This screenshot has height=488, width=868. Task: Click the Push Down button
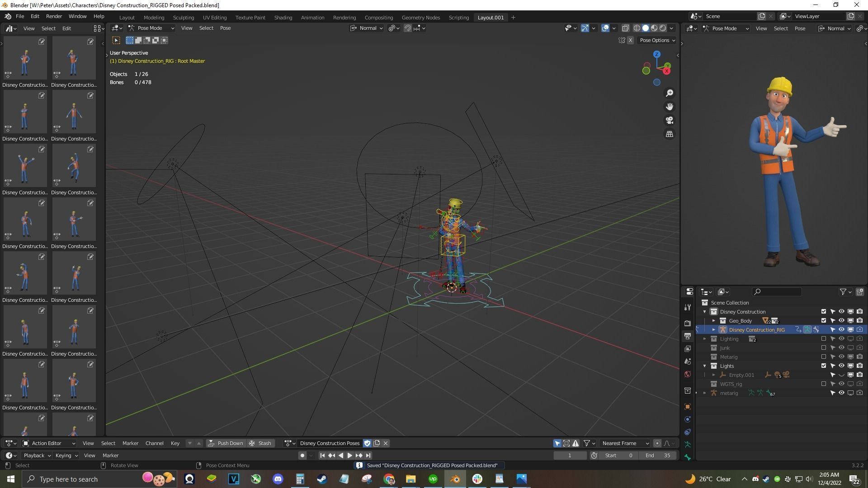pos(226,443)
